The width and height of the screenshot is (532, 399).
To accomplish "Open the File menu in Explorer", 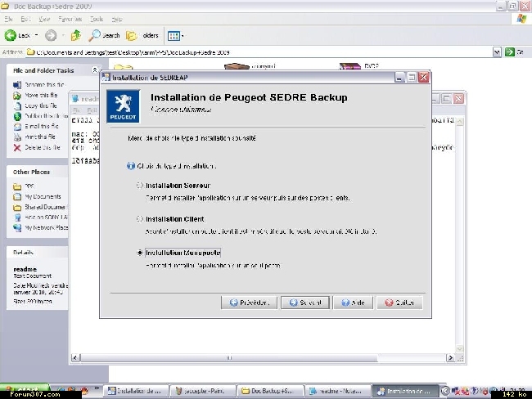I will point(8,19).
